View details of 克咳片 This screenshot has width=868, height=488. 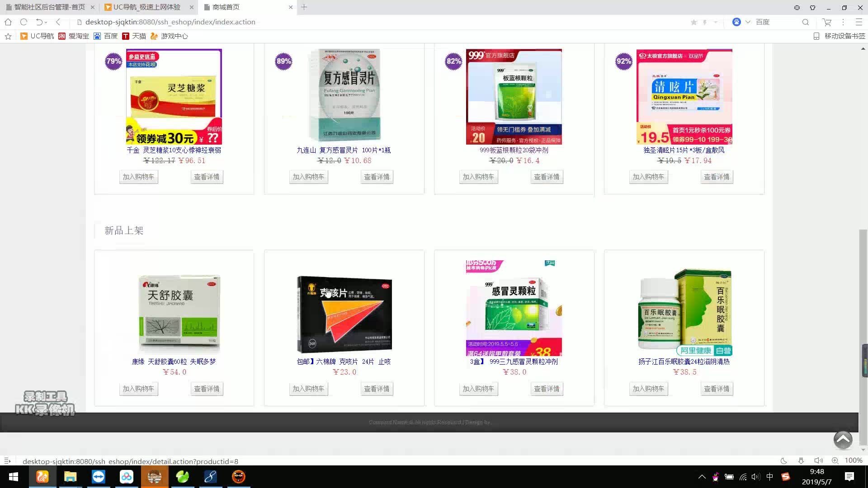pyautogui.click(x=377, y=389)
